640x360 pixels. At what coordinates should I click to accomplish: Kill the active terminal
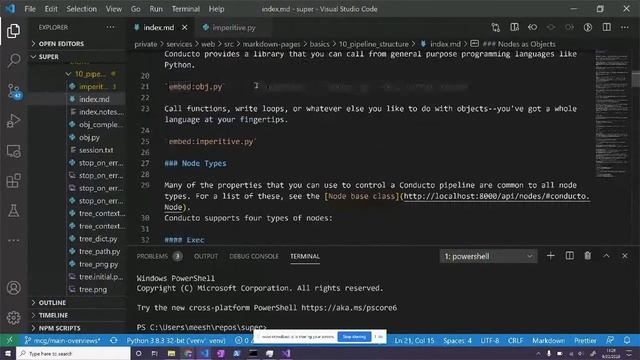coord(588,256)
